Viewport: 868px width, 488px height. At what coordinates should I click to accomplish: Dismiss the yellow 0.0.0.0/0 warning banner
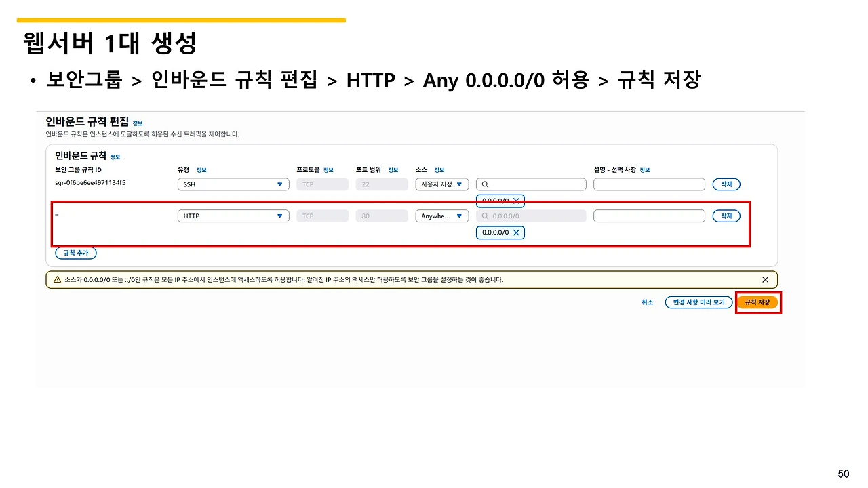point(765,279)
